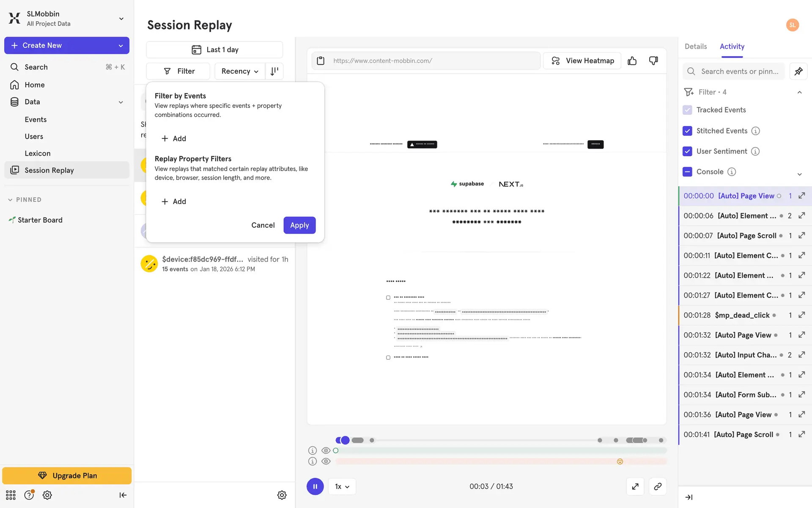This screenshot has height=508, width=812.
Task: Open the 1x playback speed dropdown
Action: [x=342, y=486]
